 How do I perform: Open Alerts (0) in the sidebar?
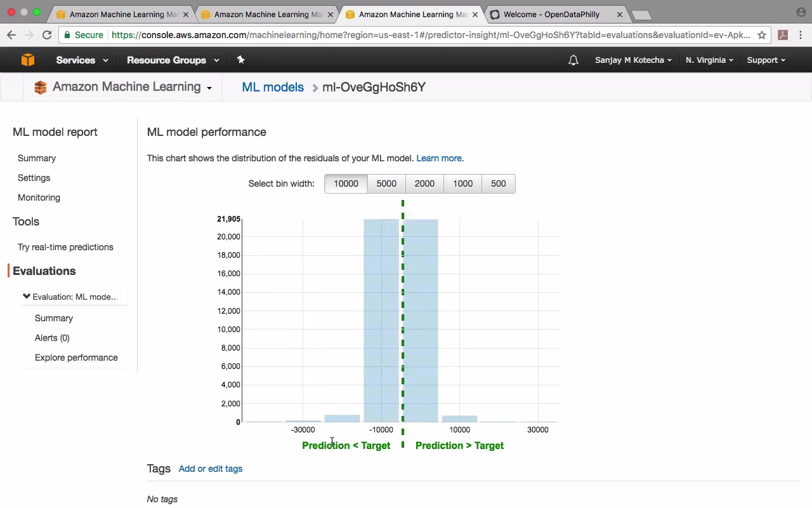(x=52, y=338)
